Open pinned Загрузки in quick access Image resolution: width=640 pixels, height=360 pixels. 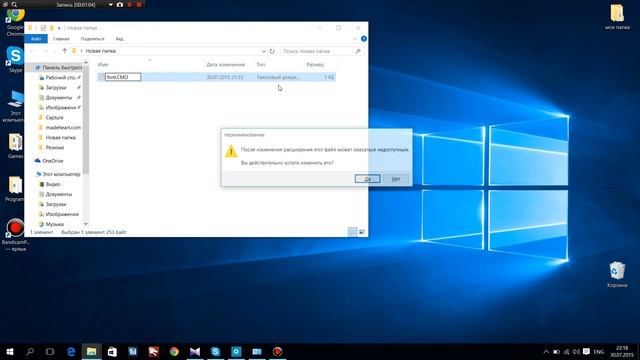[x=56, y=87]
